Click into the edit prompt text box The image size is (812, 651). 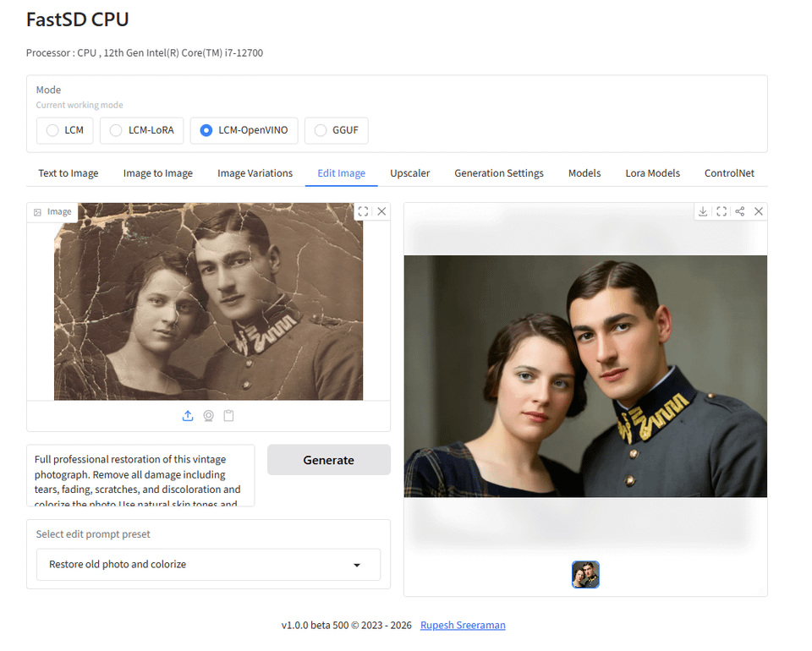click(140, 476)
